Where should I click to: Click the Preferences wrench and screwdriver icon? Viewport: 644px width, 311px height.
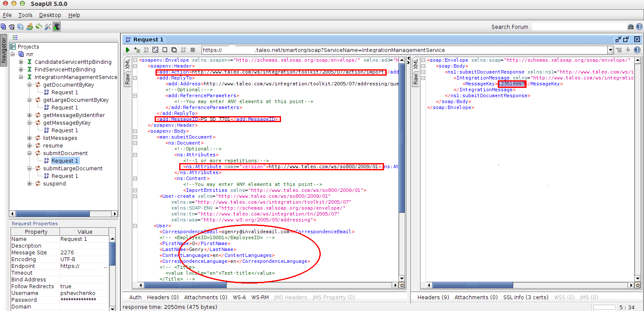[47, 27]
